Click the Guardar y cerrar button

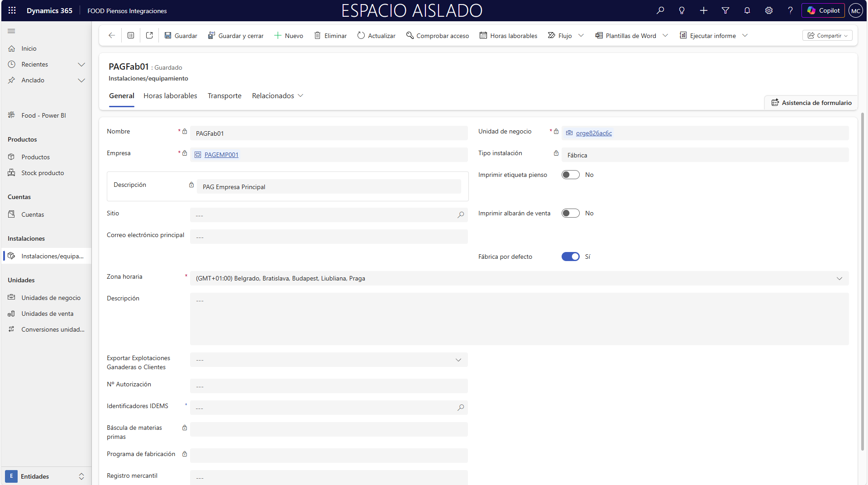[236, 35]
